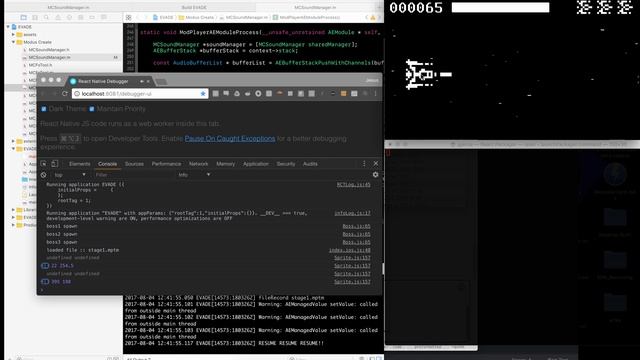Viewport: 640px width, 360px height.
Task: Click the circular target extension icon in Chrome
Action: coord(258,94)
